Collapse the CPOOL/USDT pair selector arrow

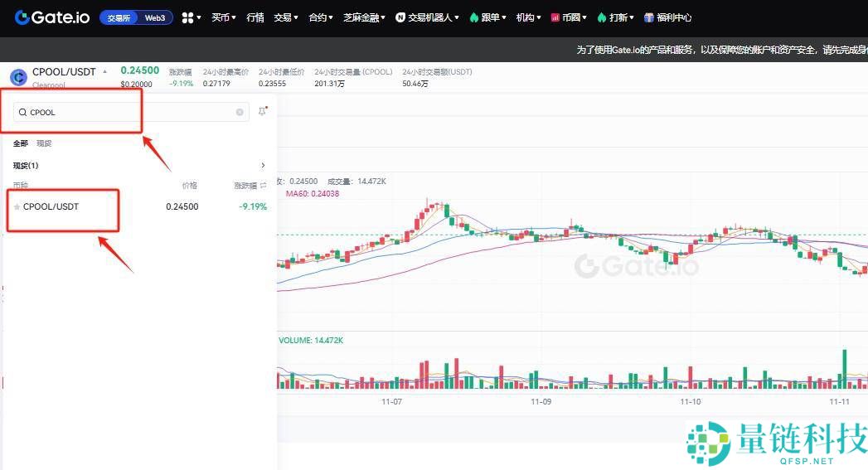(104, 71)
